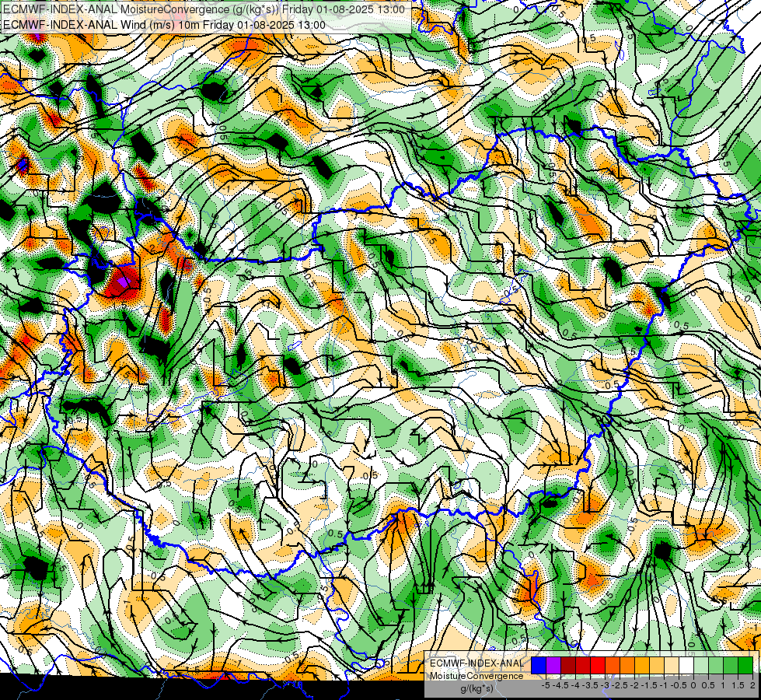Click the Wind (m/s) 10m title line
Viewport: 761px width, 700px height.
click(164, 25)
